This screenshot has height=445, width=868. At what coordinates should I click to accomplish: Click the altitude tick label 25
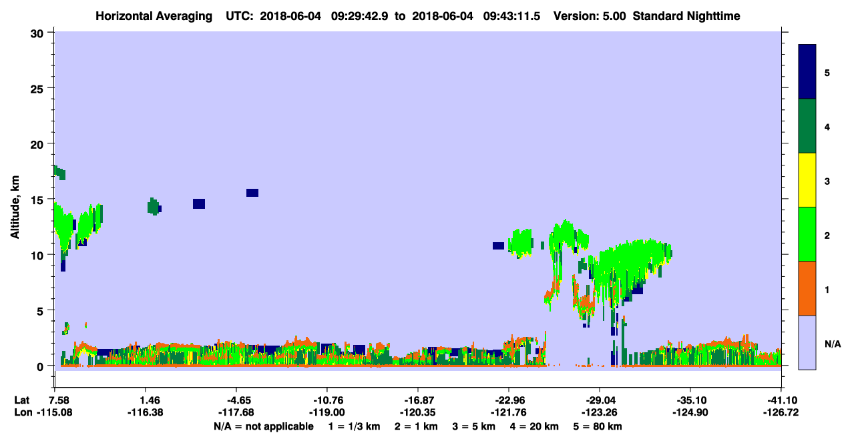click(x=39, y=88)
